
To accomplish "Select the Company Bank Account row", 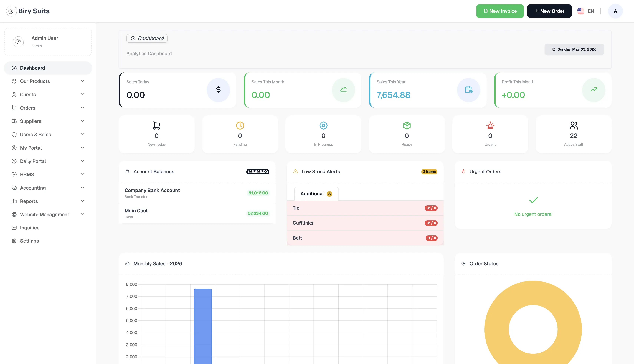I will [197, 193].
